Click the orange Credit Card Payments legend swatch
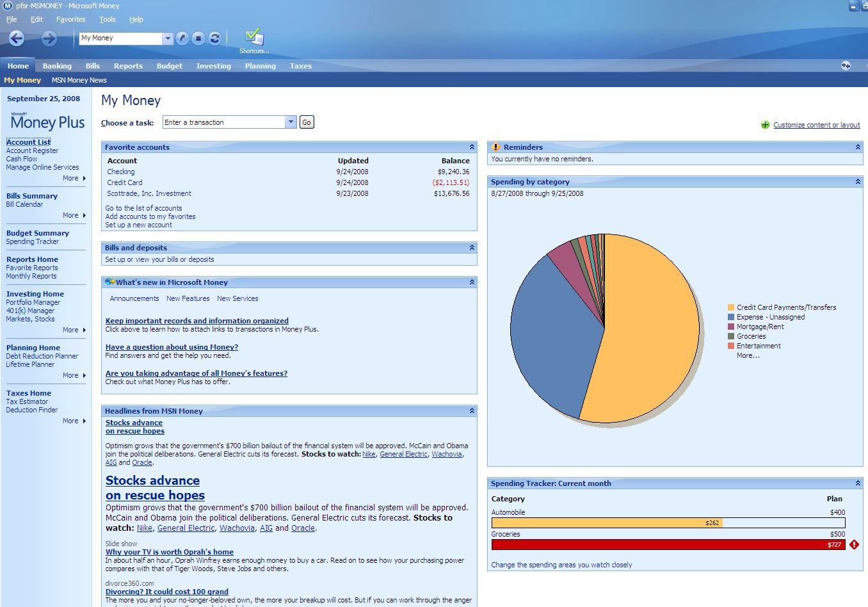868x607 pixels. (x=731, y=307)
